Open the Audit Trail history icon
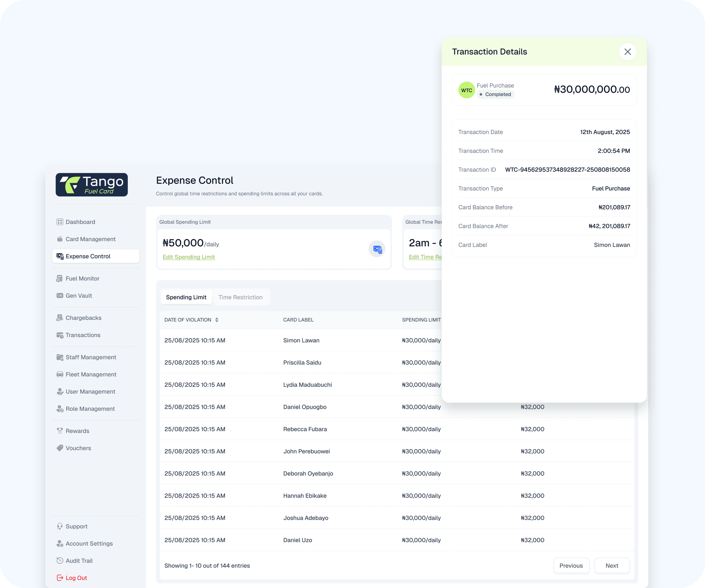705x588 pixels. coord(60,560)
